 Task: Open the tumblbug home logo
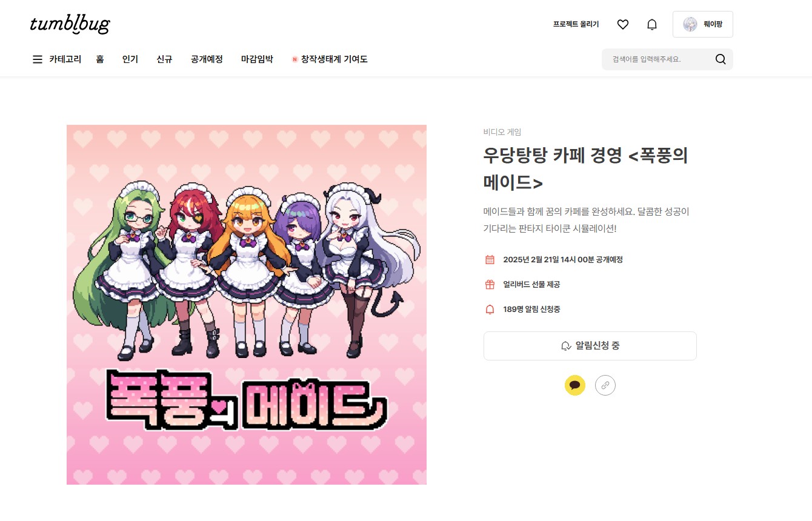tap(70, 24)
